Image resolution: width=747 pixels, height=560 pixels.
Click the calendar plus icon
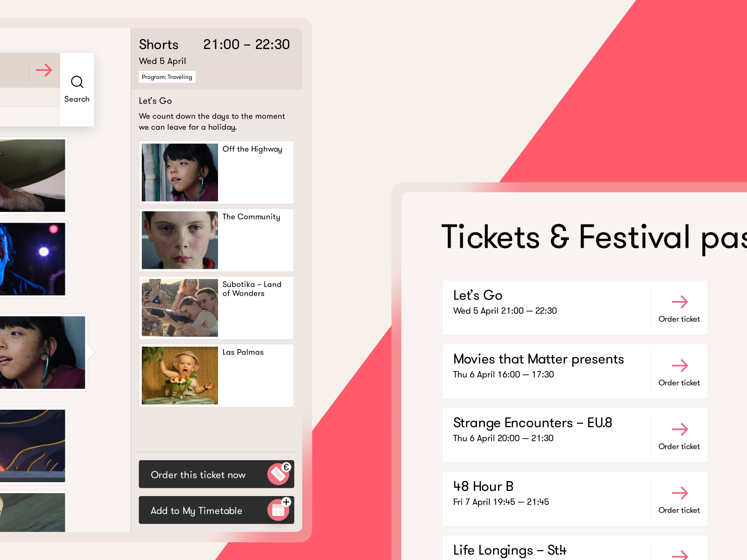click(x=279, y=510)
